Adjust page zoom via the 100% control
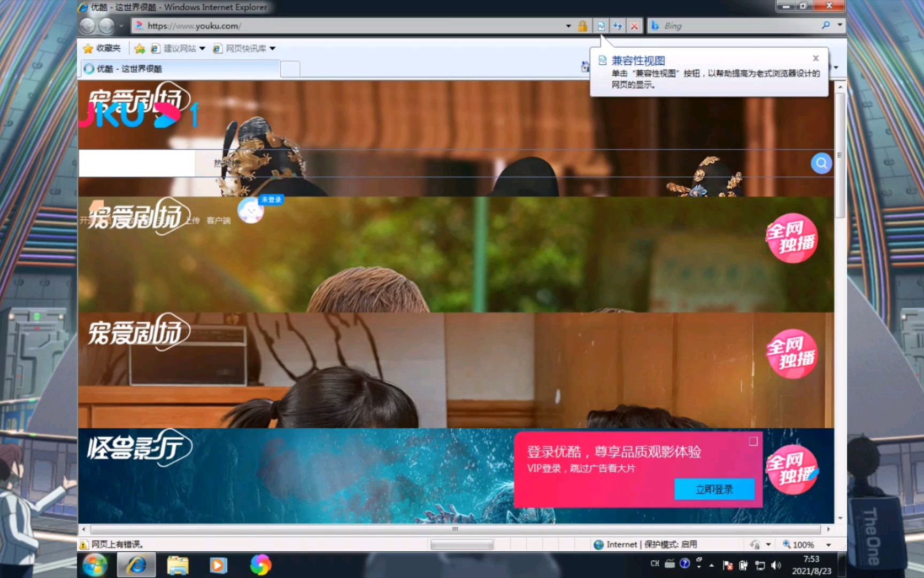This screenshot has width=924, height=578. (802, 544)
